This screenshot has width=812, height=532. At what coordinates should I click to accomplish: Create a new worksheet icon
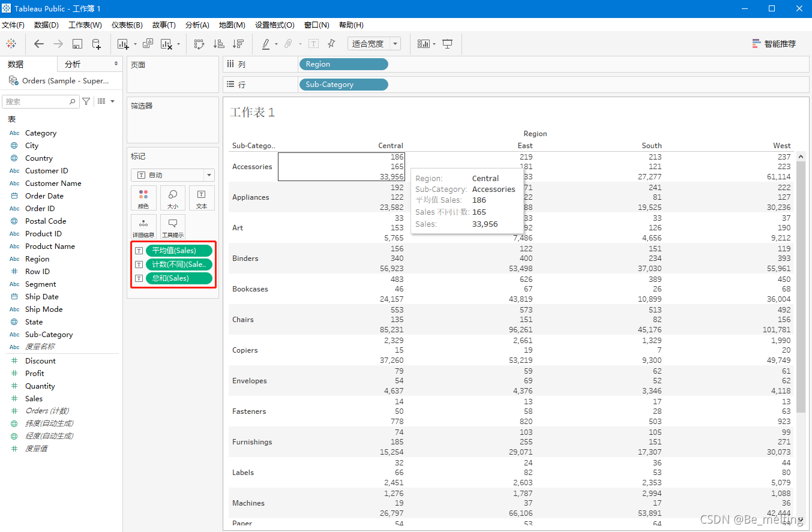[x=123, y=44]
